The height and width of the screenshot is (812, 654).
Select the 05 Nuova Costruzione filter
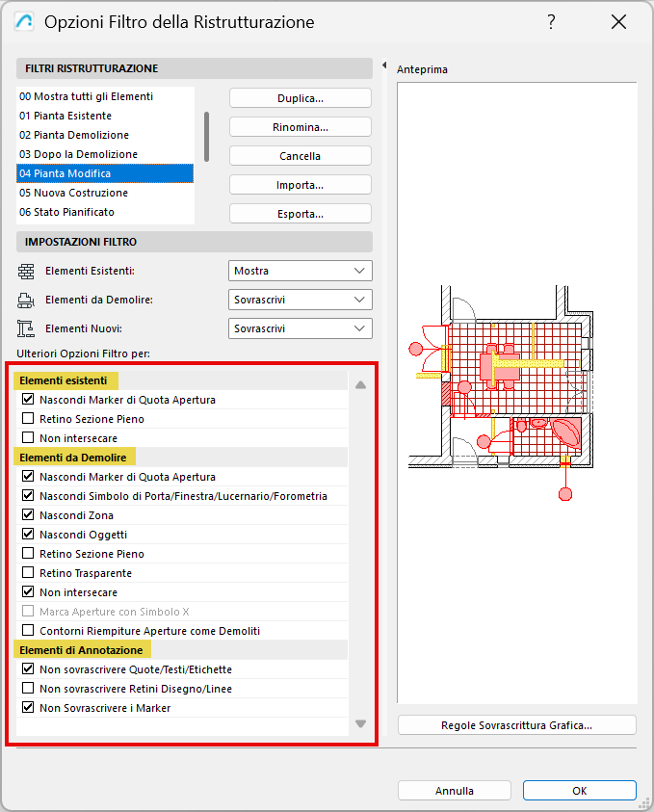click(105, 193)
